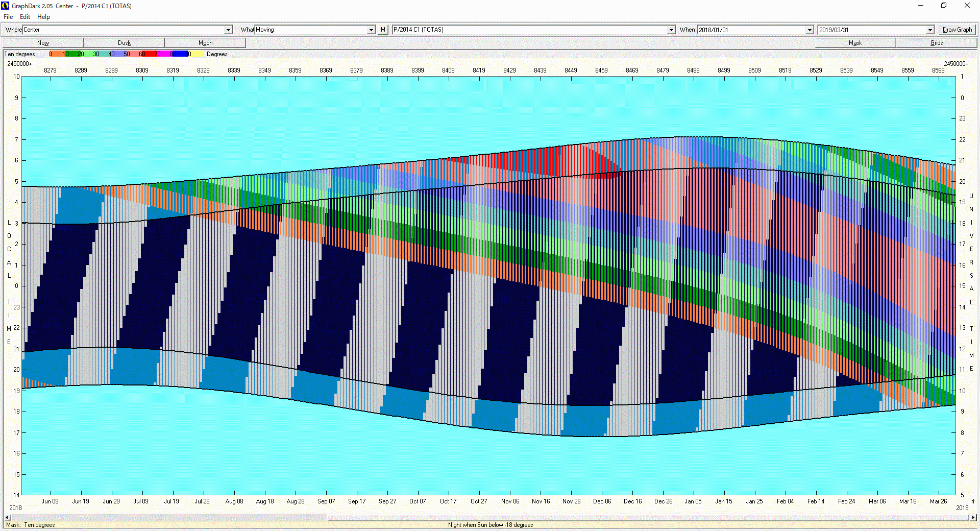
Task: Open the File menu
Action: tap(8, 17)
